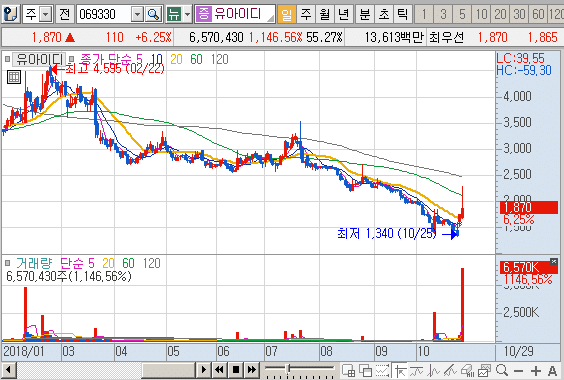The image size is (564, 380).
Task: Click the orange 20-day moving average legend in price chart
Action: [x=176, y=59]
